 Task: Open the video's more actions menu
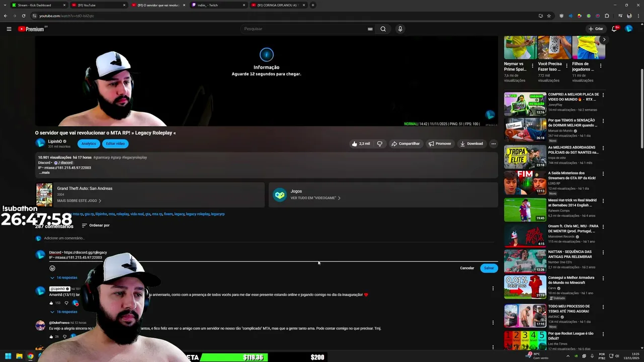(x=494, y=143)
